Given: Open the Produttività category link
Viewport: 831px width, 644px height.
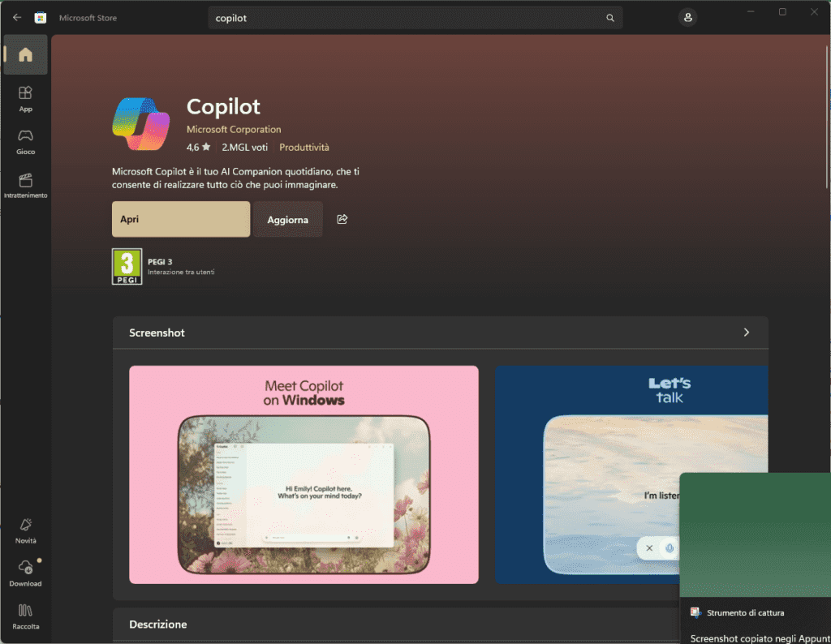Looking at the screenshot, I should tap(304, 148).
